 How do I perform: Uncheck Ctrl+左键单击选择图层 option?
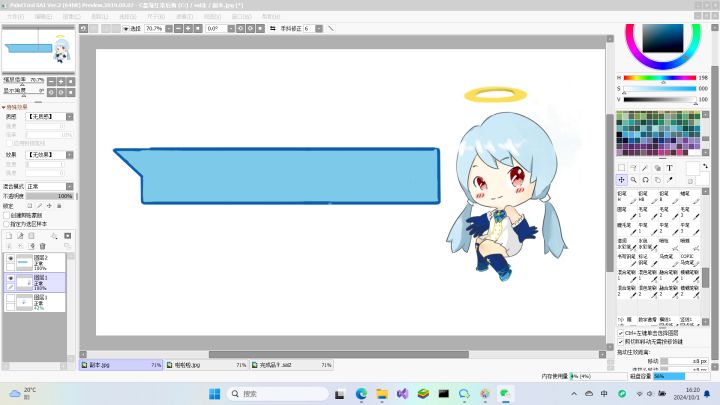pyautogui.click(x=621, y=333)
